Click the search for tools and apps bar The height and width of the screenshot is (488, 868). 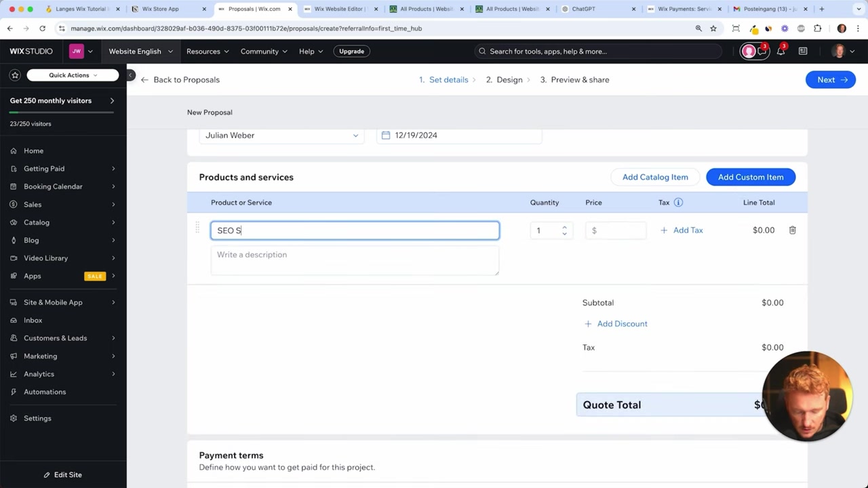(x=599, y=52)
